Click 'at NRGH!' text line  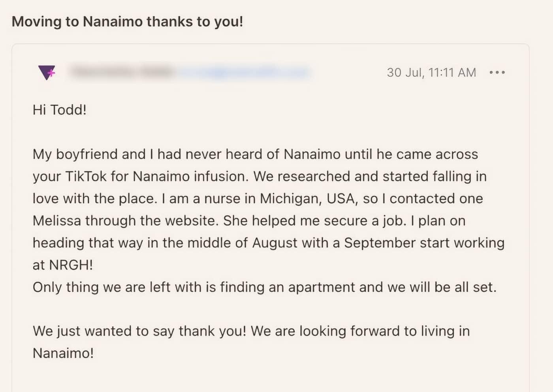coord(63,265)
